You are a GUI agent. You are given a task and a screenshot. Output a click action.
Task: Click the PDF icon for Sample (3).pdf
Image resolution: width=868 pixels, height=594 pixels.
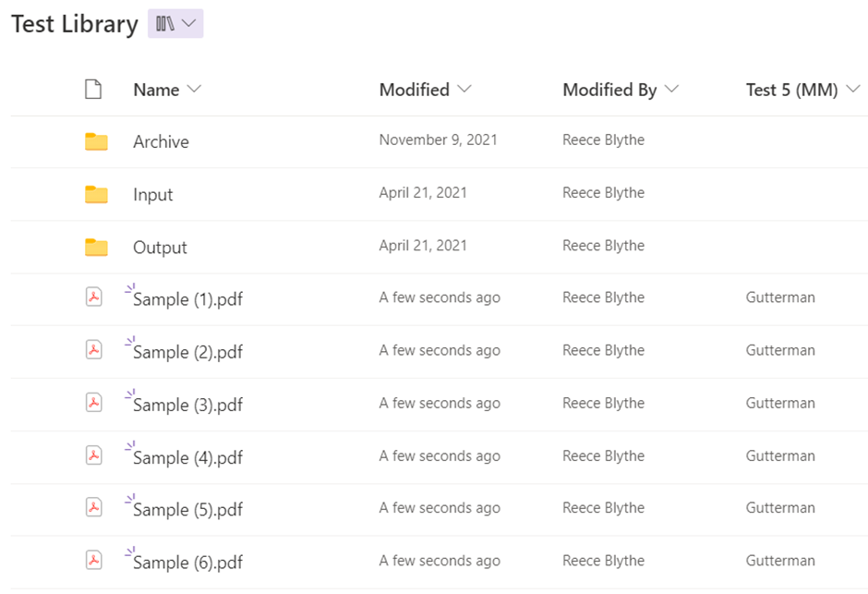93,403
